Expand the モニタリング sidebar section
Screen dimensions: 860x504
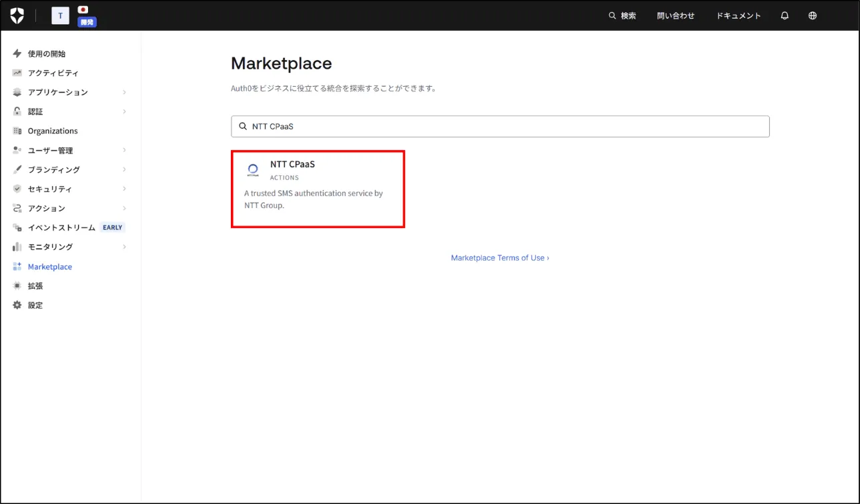[x=124, y=247]
